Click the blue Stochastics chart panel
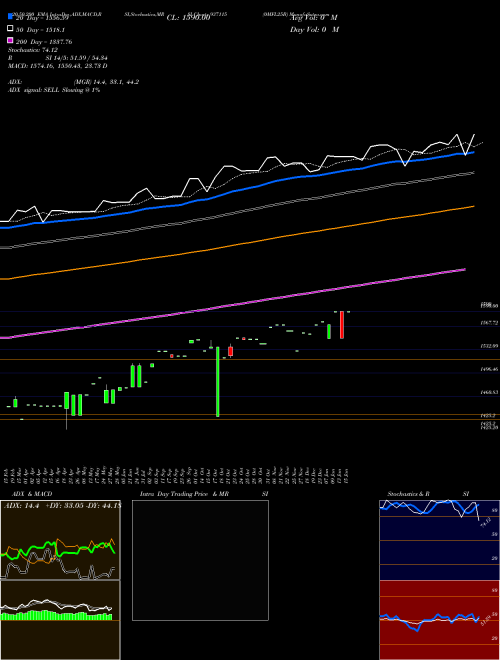 point(439,540)
